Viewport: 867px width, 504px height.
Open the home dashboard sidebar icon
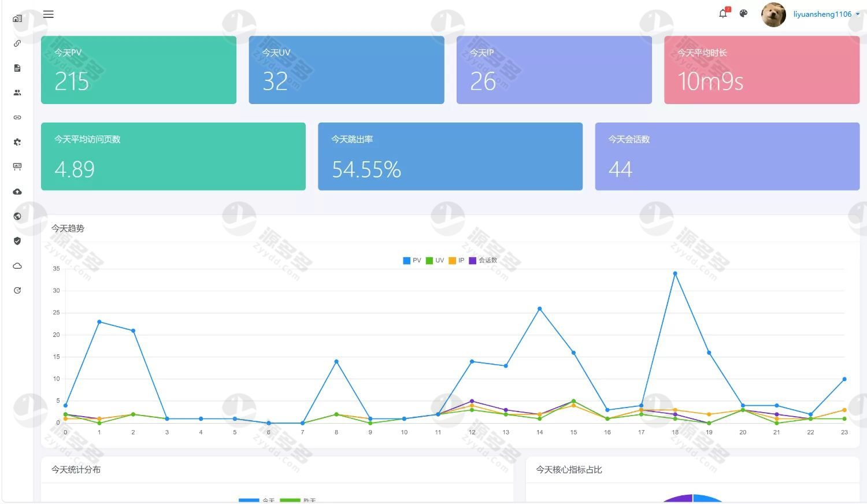pyautogui.click(x=17, y=18)
